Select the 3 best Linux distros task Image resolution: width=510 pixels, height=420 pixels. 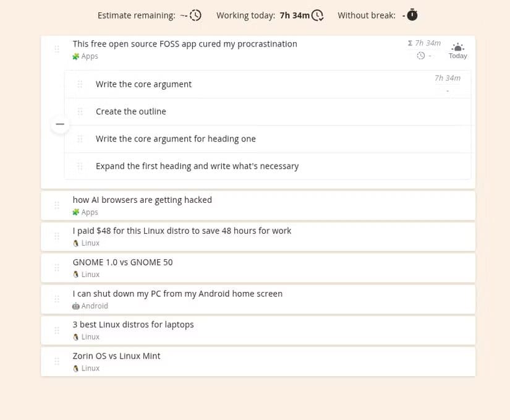133,324
